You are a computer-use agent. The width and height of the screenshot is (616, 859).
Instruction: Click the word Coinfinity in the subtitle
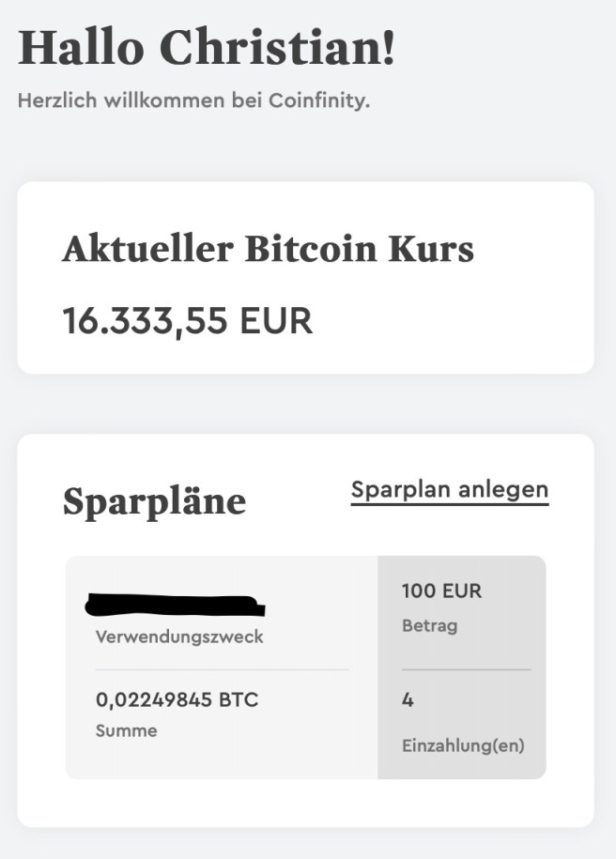click(x=320, y=100)
